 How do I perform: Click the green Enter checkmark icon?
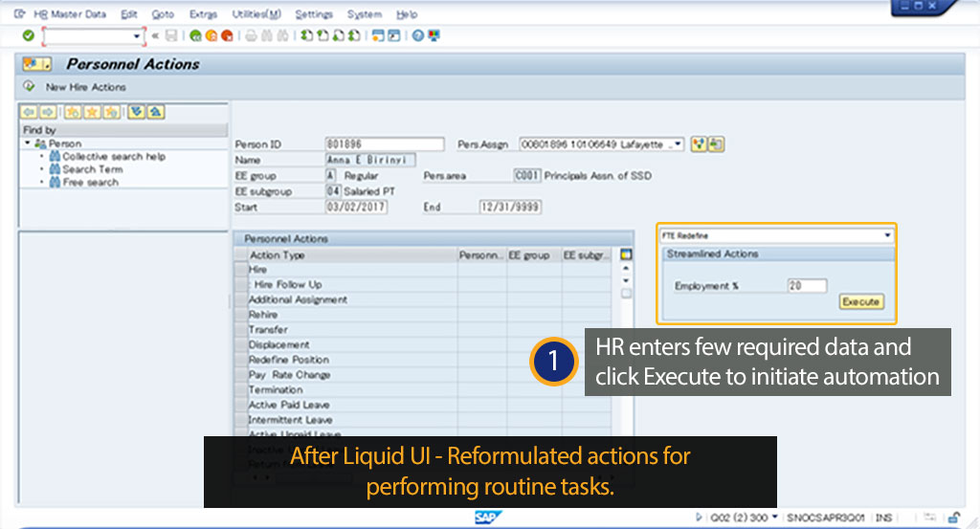[x=29, y=35]
